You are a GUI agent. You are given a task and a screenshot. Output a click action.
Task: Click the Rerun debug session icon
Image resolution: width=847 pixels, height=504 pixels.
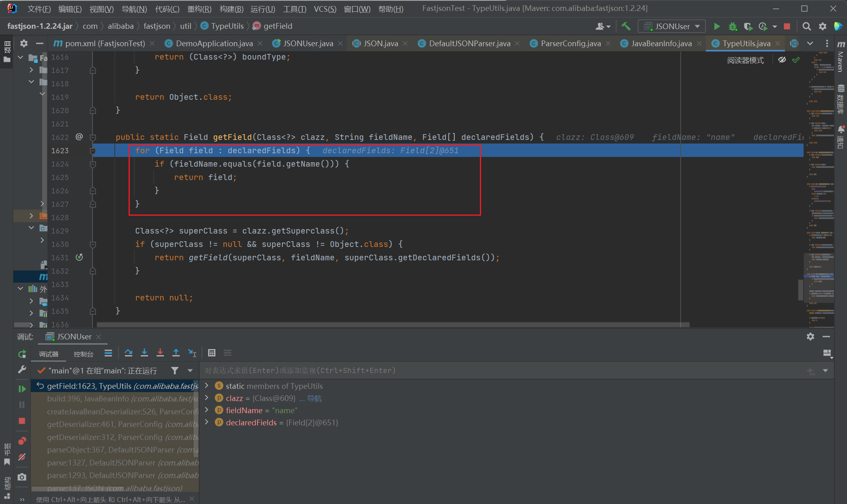click(x=22, y=354)
